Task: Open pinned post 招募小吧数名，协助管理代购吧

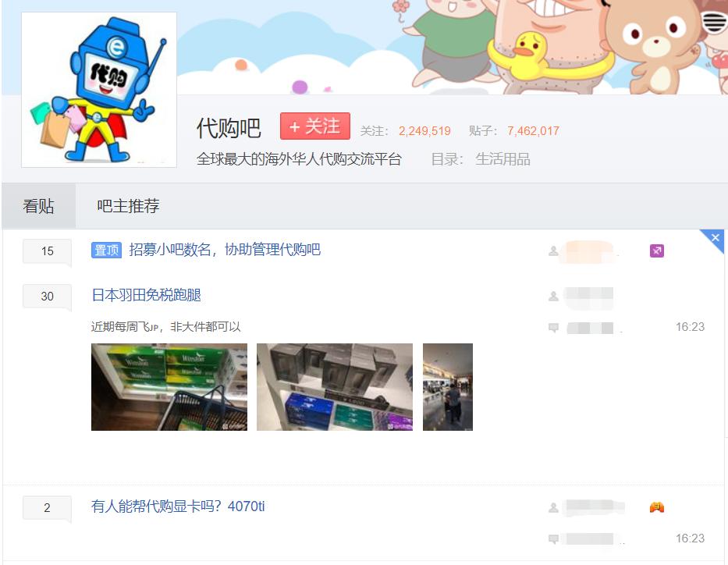Action: pos(225,250)
